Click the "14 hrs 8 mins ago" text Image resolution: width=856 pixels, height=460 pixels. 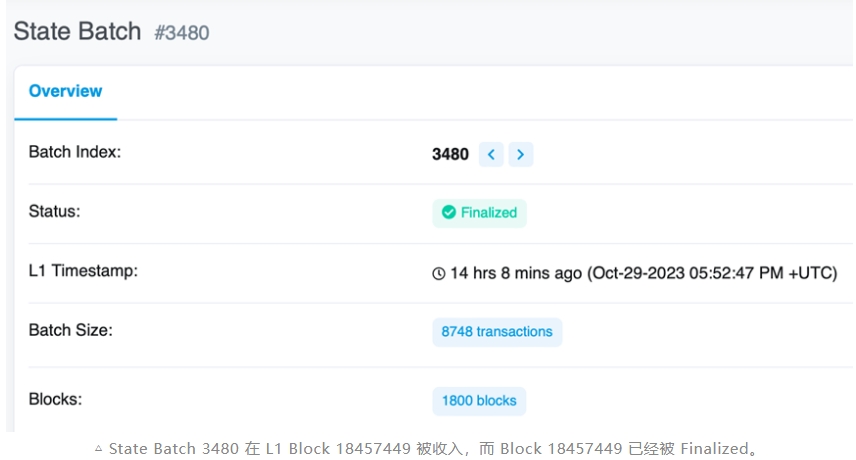click(x=515, y=273)
